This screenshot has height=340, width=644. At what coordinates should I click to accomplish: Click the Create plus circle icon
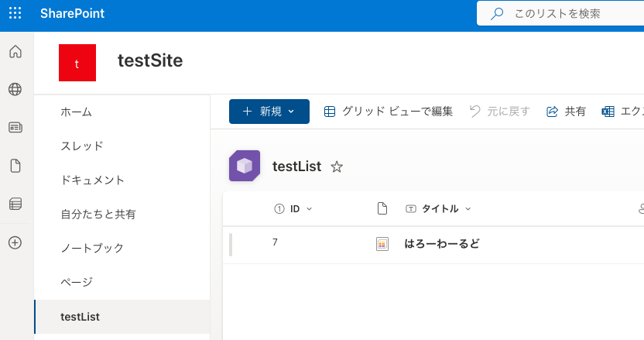coord(15,242)
